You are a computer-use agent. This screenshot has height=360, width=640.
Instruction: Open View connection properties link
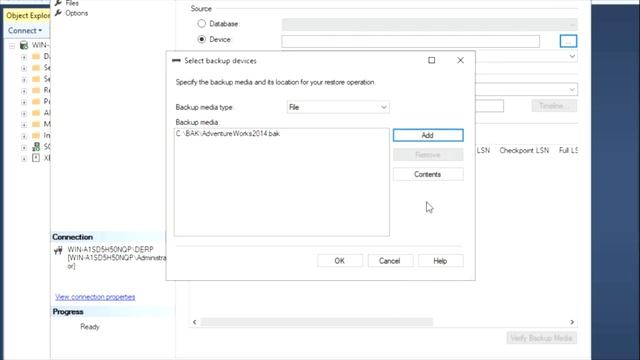pyautogui.click(x=95, y=297)
